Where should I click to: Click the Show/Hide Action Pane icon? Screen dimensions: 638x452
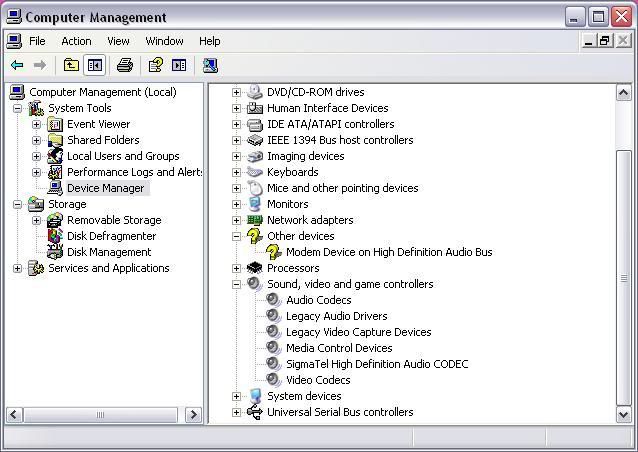(x=179, y=65)
